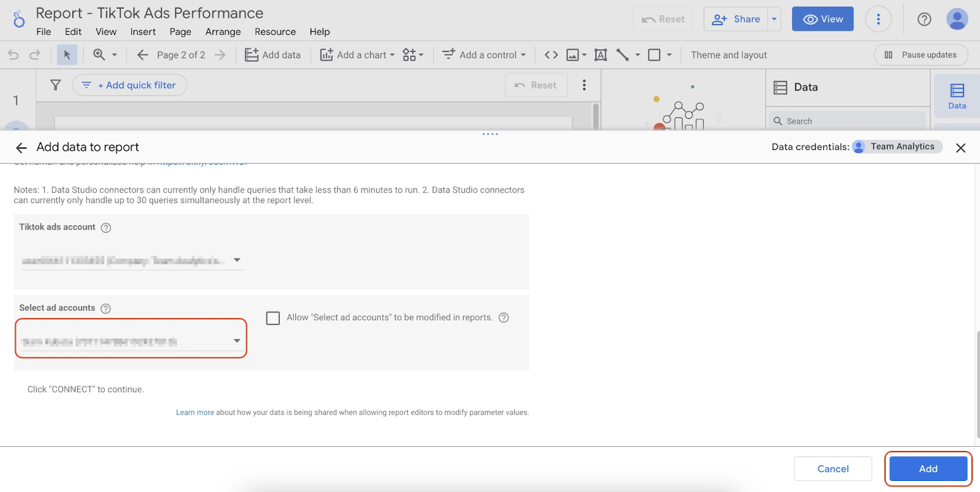The width and height of the screenshot is (980, 492).
Task: Click Add quick filter
Action: click(x=129, y=85)
